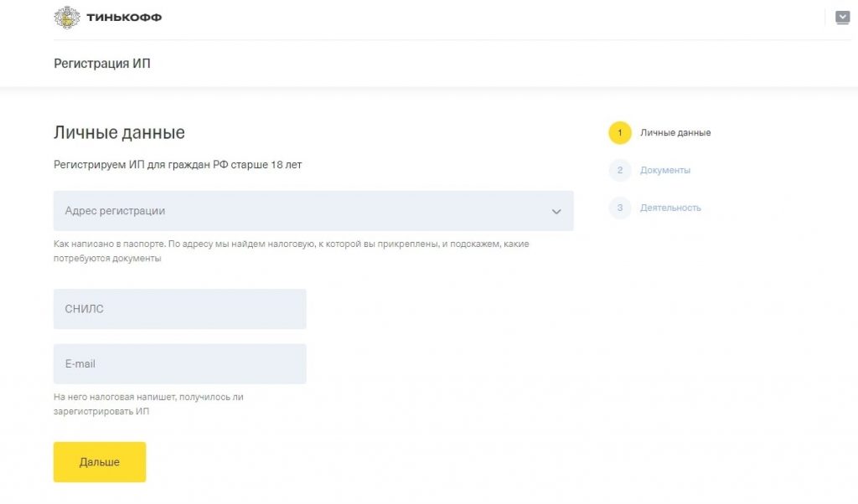Open the Документы step
This screenshot has width=858, height=504.
click(x=665, y=171)
